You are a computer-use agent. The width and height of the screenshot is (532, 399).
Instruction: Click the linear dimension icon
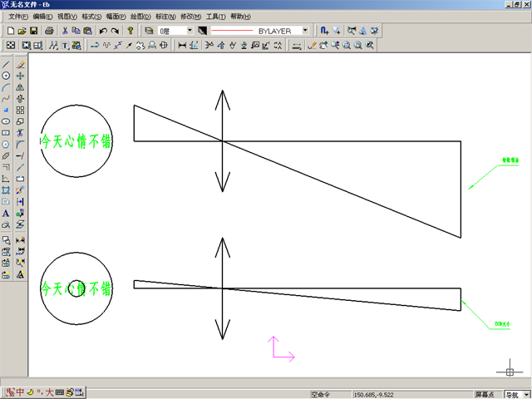coord(182,45)
